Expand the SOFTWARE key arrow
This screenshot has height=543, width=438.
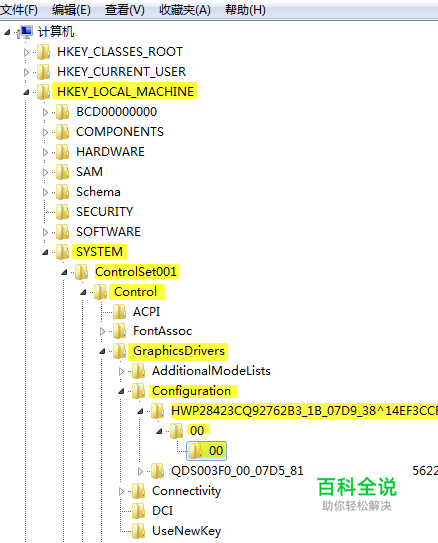45,232
